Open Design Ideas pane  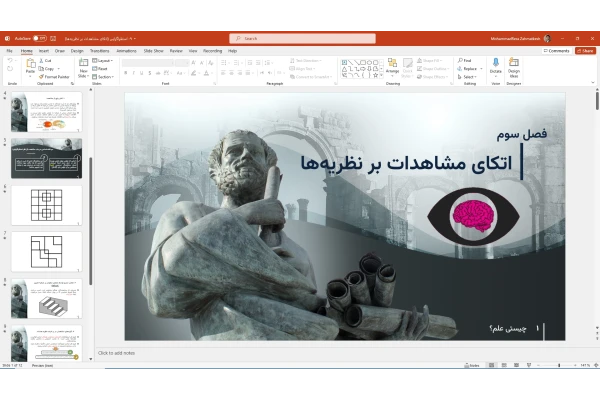click(x=514, y=65)
